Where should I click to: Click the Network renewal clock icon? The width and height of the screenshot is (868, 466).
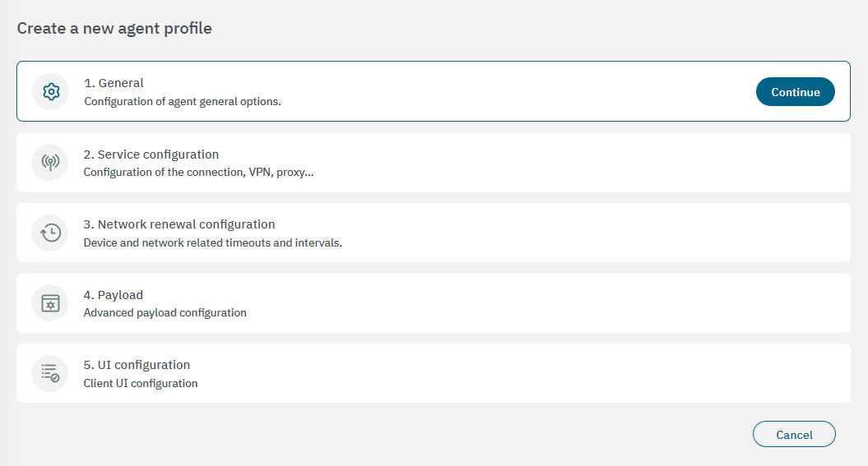point(51,233)
